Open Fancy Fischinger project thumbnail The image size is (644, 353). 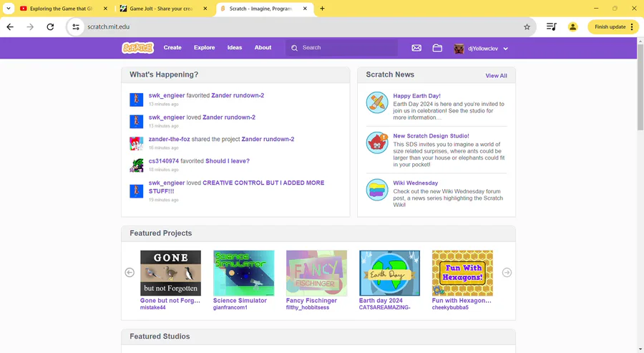317,273
